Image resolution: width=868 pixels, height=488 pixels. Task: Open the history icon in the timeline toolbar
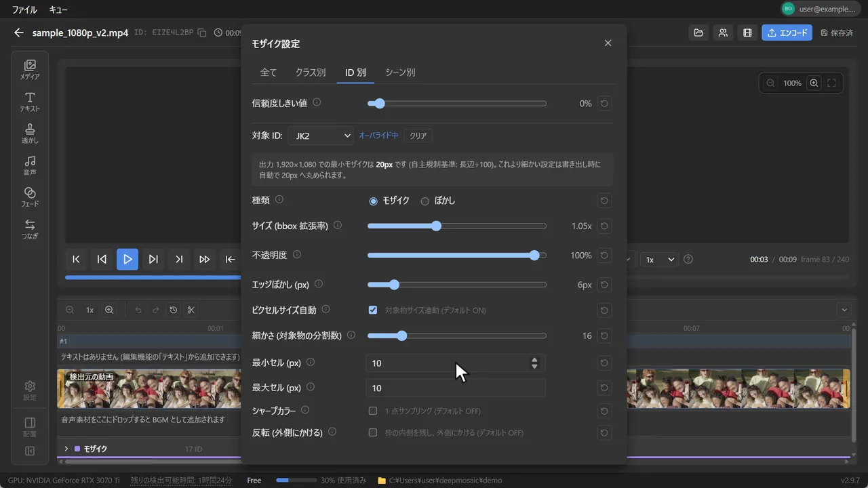[174, 310]
